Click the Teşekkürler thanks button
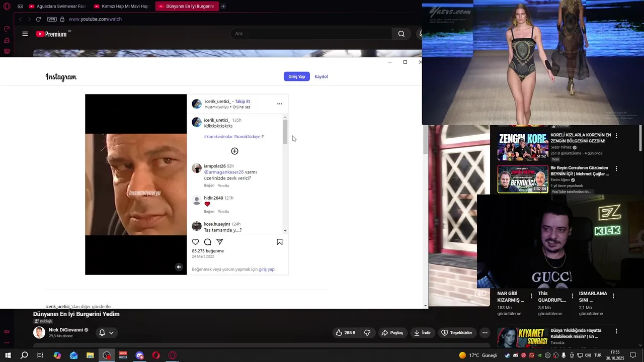Screen dimensions: 644x362 tap(457, 333)
